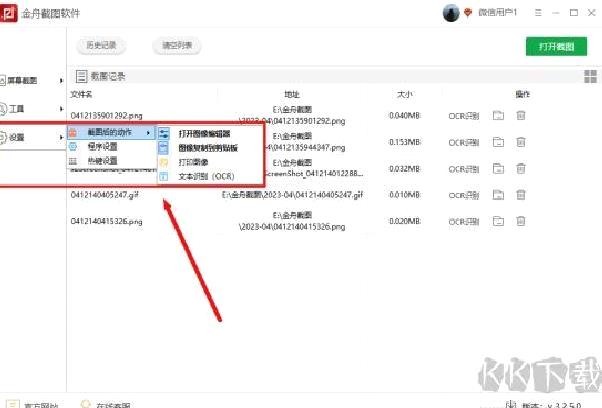
Task: Click the user avatar picture
Action: (x=451, y=13)
